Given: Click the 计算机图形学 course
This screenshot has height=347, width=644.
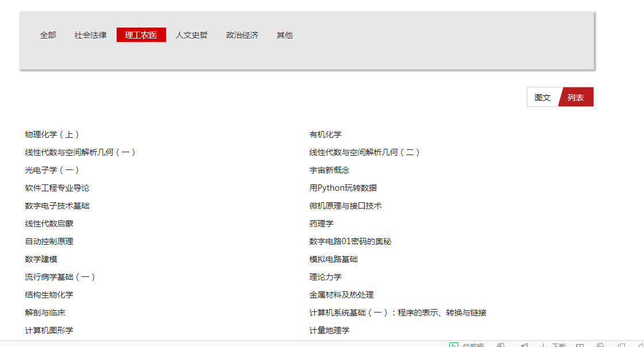Looking at the screenshot, I should tap(49, 330).
